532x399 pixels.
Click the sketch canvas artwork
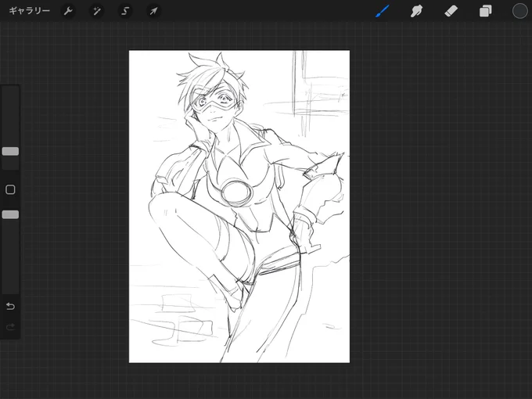(239, 207)
